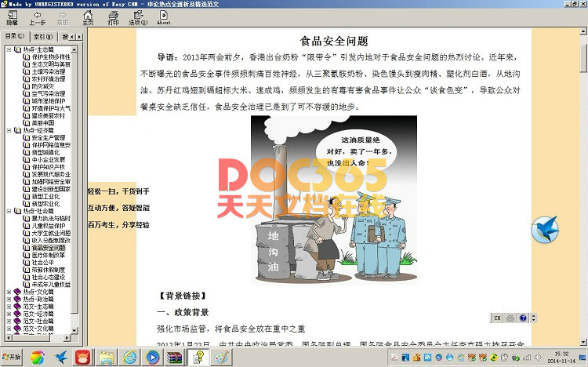588x367 pixels.
Task: Switch to the 目录 (Contents) tab
Action: 15,36
